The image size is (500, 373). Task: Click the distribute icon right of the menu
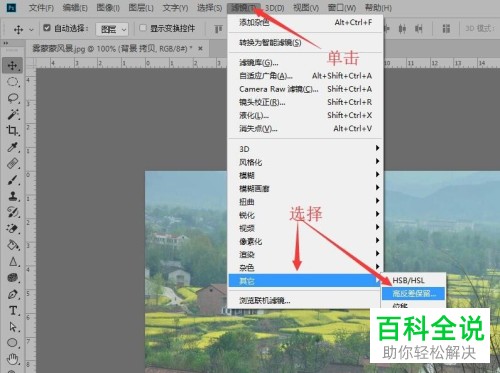point(402,29)
